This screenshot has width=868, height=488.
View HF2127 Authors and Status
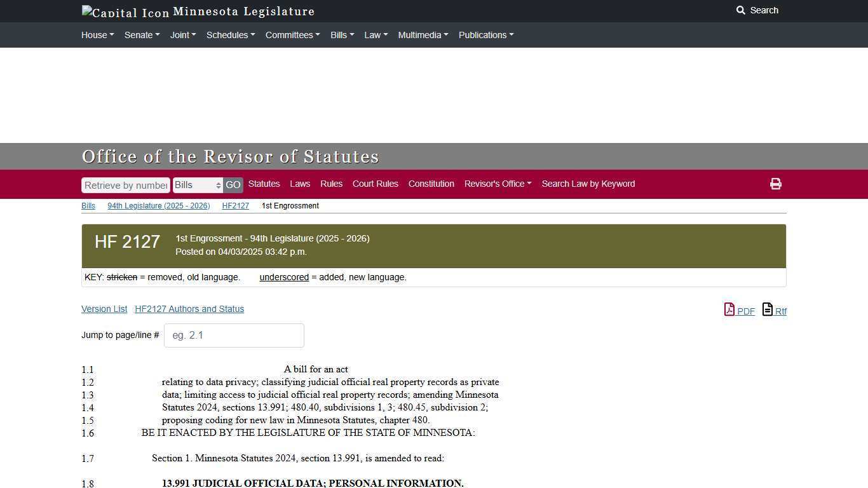pos(189,309)
